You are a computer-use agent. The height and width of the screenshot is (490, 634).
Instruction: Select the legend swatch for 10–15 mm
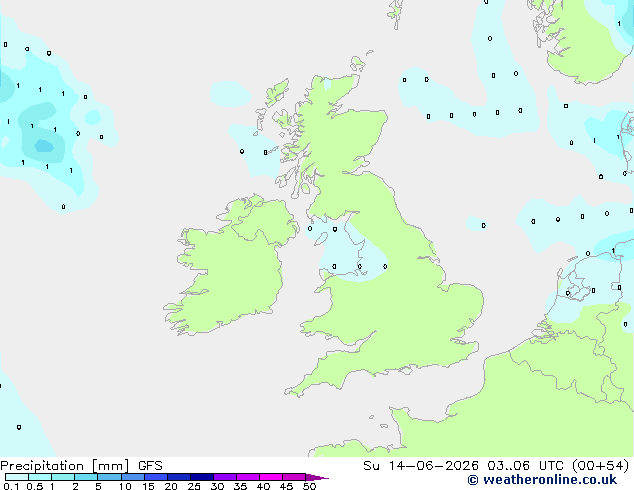click(x=132, y=477)
